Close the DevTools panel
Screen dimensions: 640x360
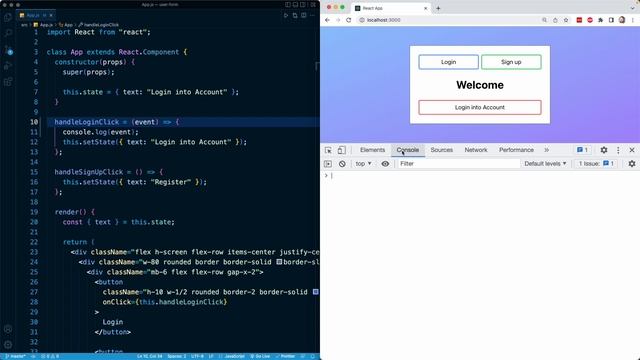point(632,150)
